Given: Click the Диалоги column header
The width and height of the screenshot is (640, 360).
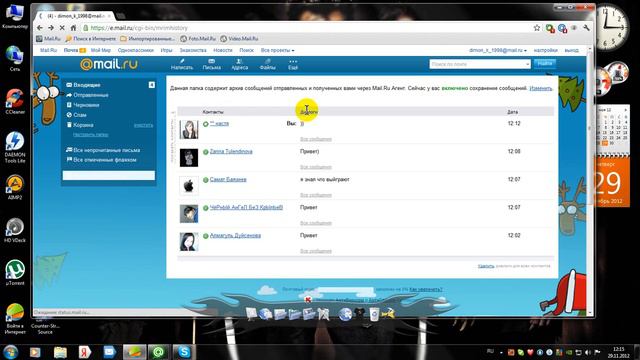Looking at the screenshot, I should (309, 111).
